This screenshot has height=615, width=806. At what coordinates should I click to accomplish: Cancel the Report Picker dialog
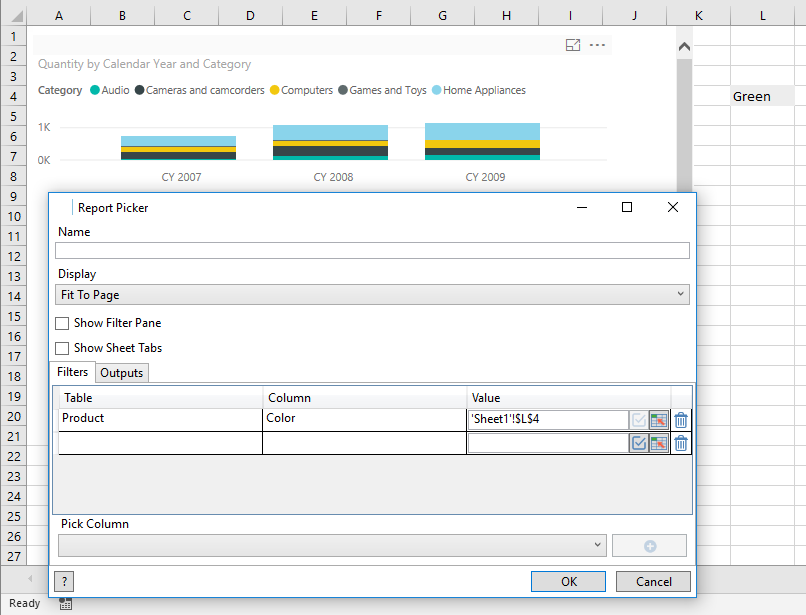[x=653, y=581]
